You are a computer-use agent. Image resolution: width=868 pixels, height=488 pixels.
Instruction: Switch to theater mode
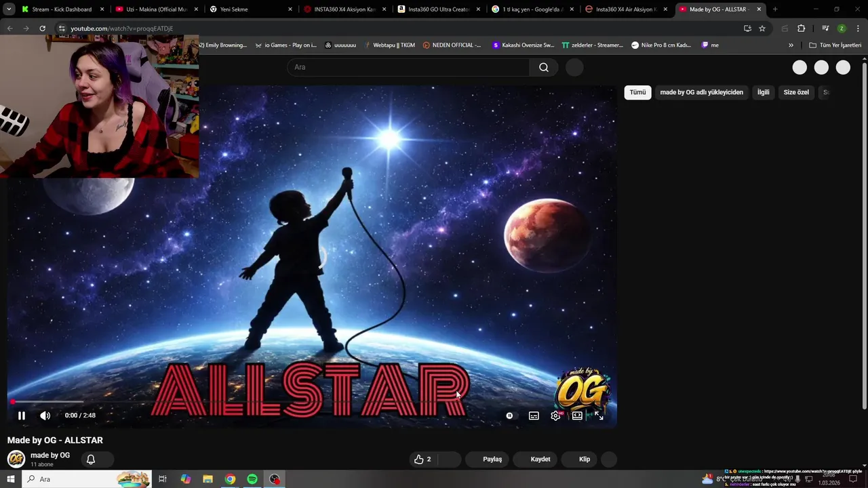pyautogui.click(x=577, y=415)
